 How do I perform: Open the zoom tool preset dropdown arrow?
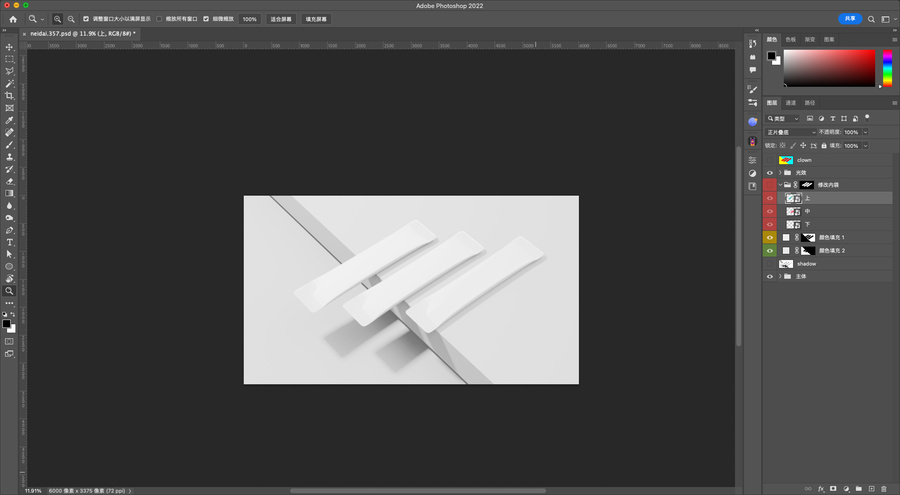(42, 19)
